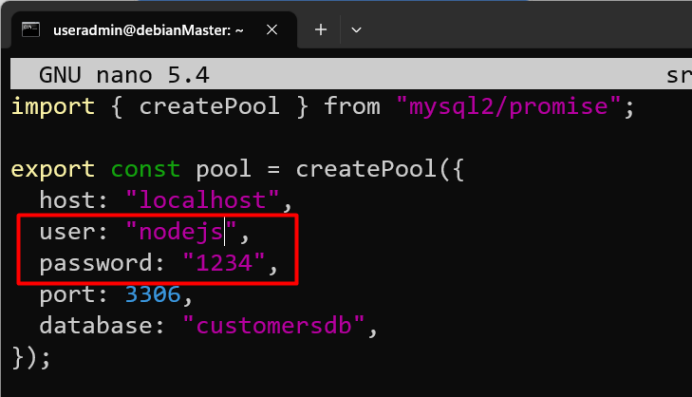Click the "user:" key label

click(x=74, y=232)
